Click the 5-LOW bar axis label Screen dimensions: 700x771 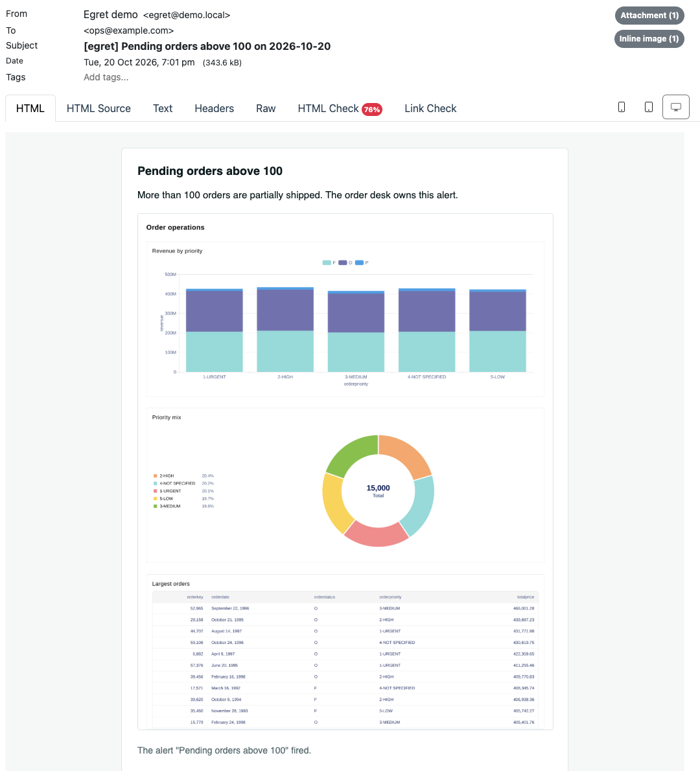click(497, 377)
